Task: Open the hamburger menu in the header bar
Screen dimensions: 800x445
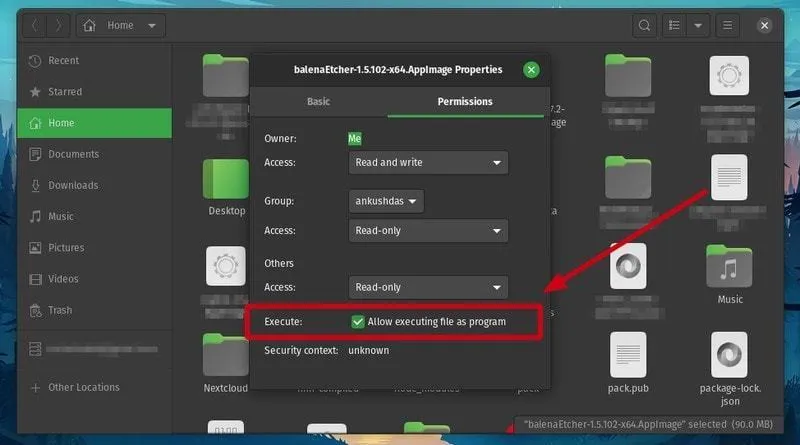Action: (x=728, y=25)
